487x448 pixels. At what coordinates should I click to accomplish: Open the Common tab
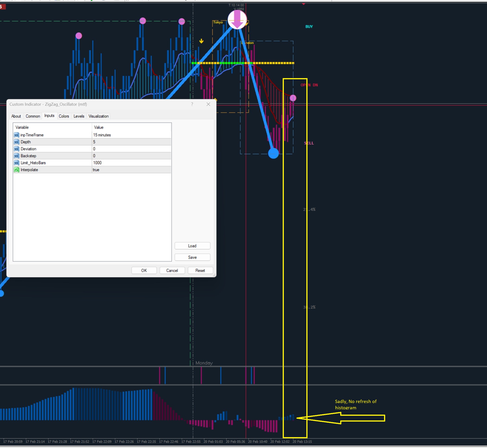33,116
